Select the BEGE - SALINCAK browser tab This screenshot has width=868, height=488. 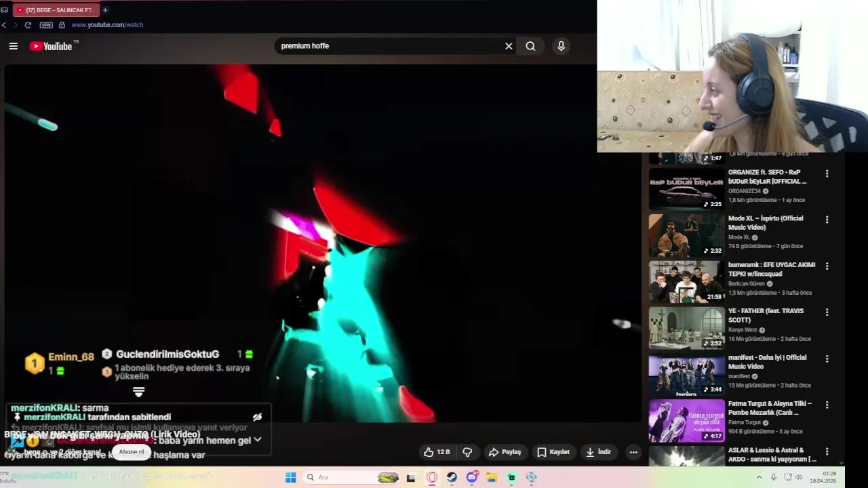[56, 10]
